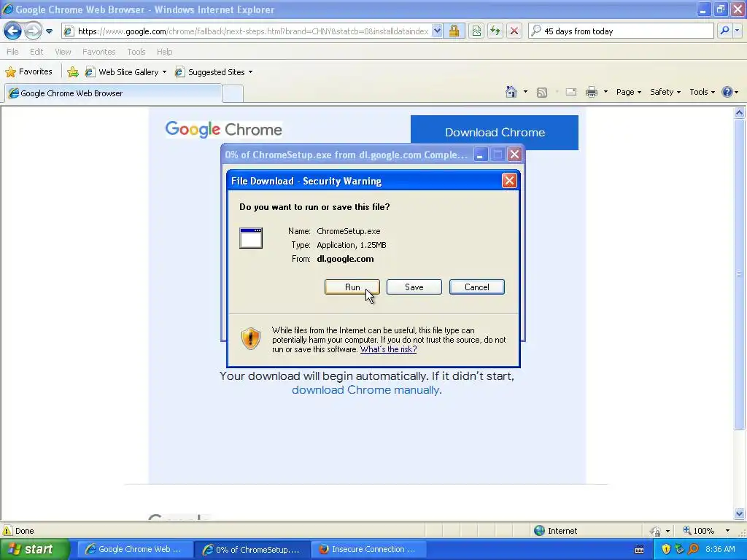Switch to 0% of ChromeSetup taskbar item

tap(252, 550)
